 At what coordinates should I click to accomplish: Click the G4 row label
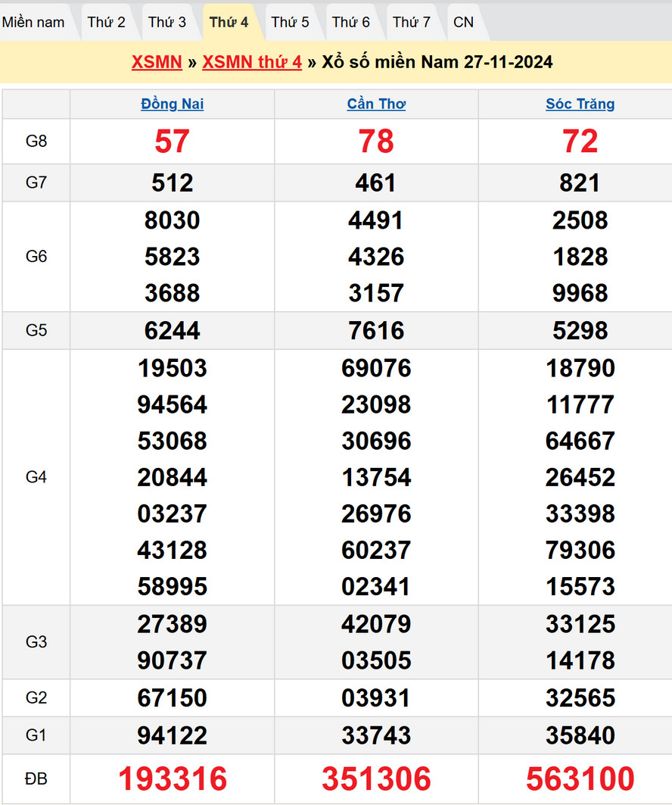(36, 477)
